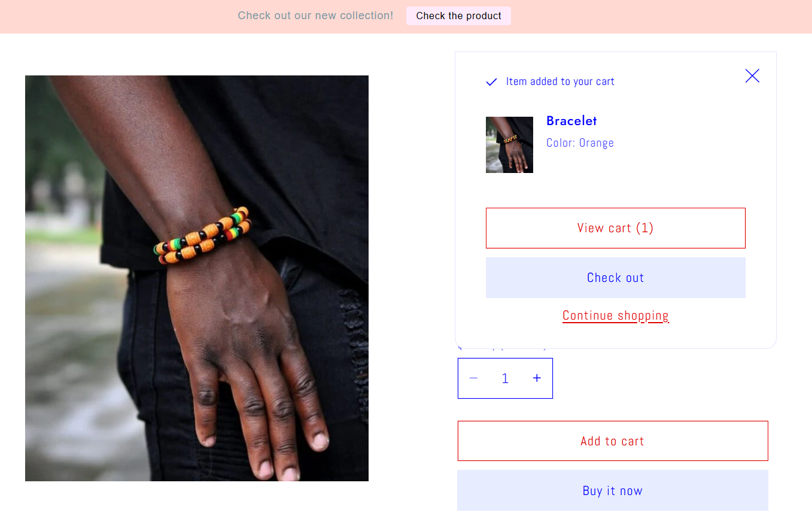
Task: Proceed with the Check out button
Action: 616,278
